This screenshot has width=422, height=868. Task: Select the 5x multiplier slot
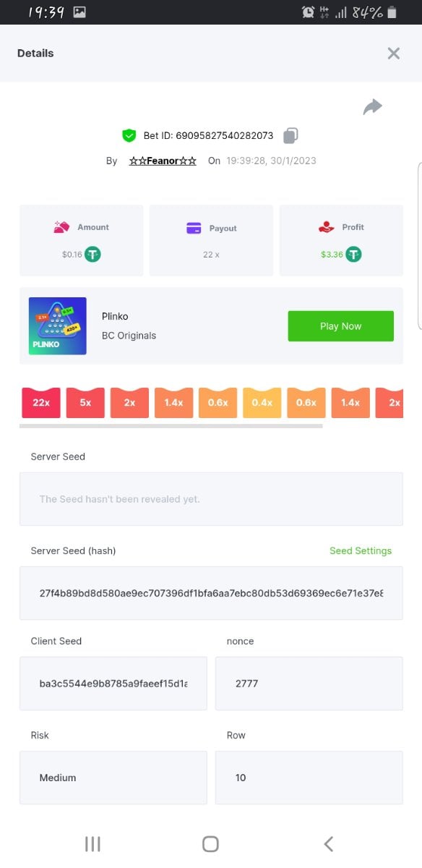85,402
